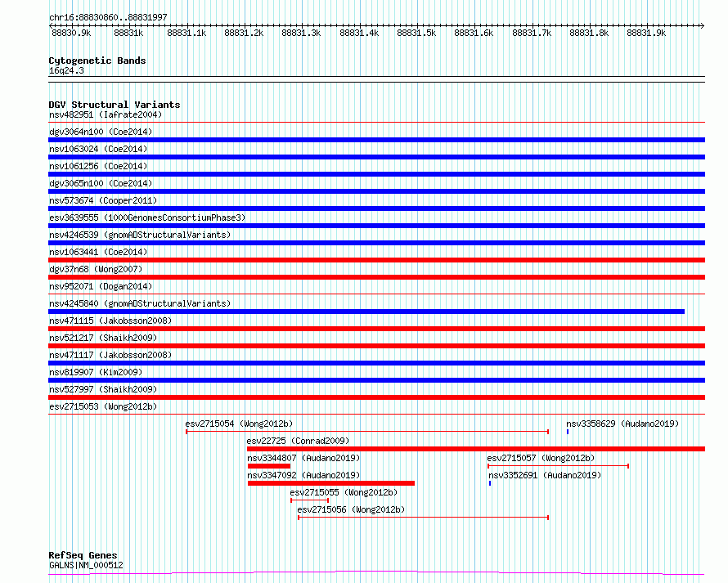728x583 pixels.
Task: Select the span line under esv2715057
Action: pyautogui.click(x=558, y=466)
